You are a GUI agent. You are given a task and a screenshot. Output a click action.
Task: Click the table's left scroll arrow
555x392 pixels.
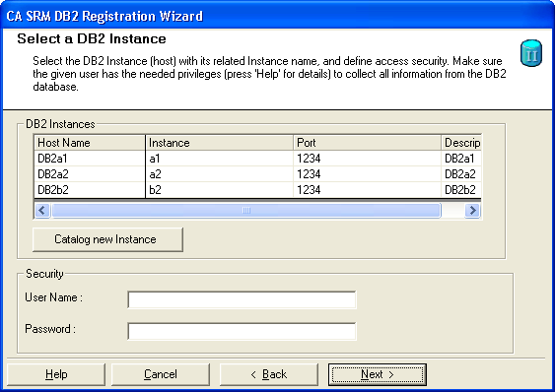tap(42, 211)
